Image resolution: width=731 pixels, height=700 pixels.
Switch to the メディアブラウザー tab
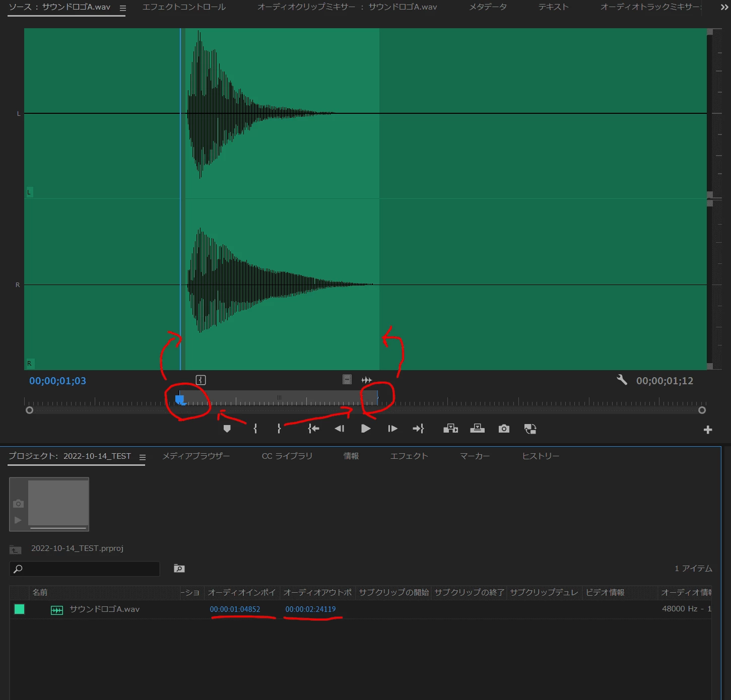(196, 456)
